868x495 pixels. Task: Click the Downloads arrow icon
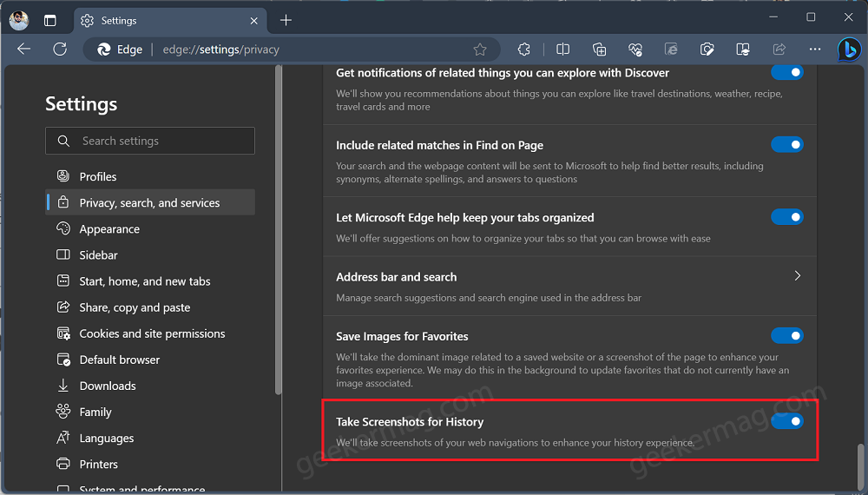[63, 386]
